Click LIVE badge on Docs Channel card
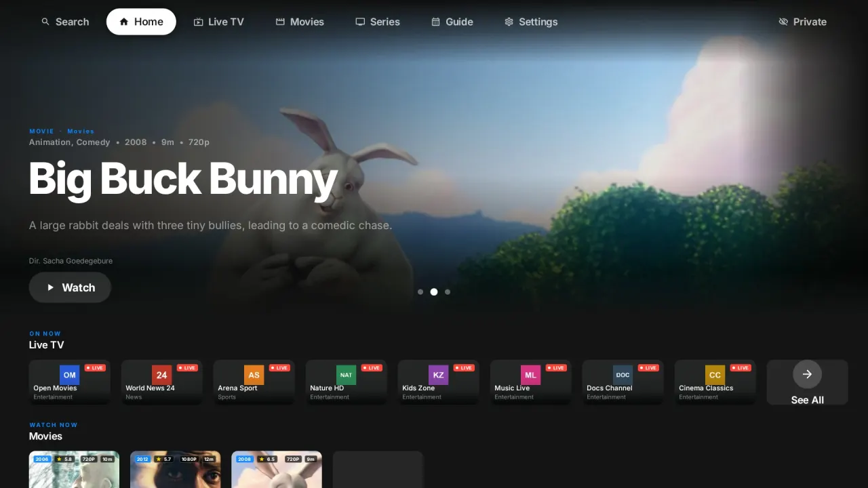This screenshot has height=488, width=868. [648, 368]
